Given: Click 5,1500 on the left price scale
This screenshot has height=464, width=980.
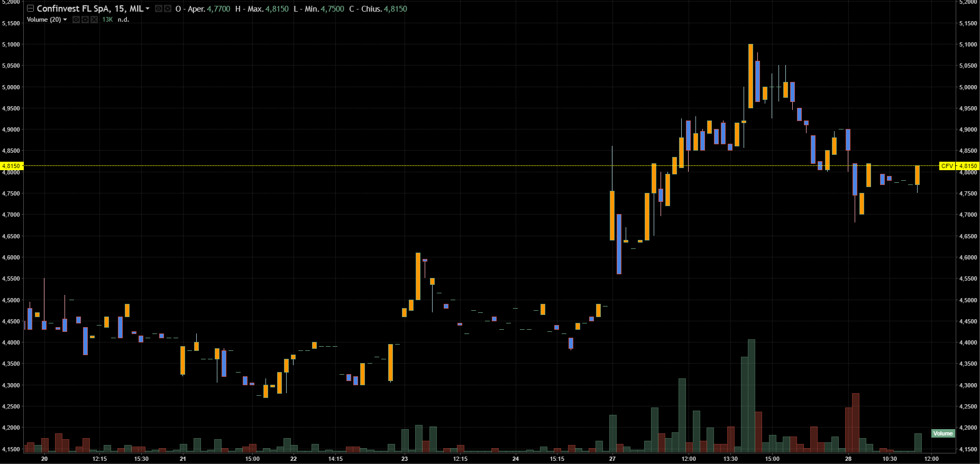Looking at the screenshot, I should click(x=11, y=23).
